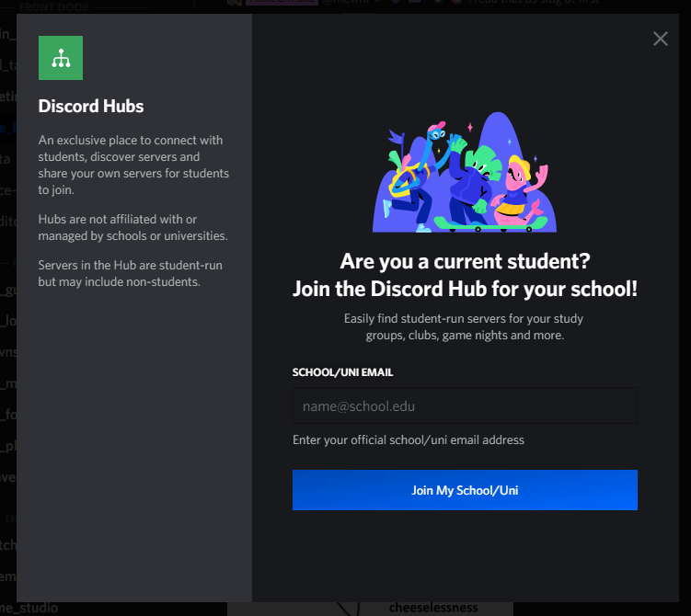Viewport: 691px width, 616px height.
Task: Focus the School/Uni email input field
Action: [465, 405]
